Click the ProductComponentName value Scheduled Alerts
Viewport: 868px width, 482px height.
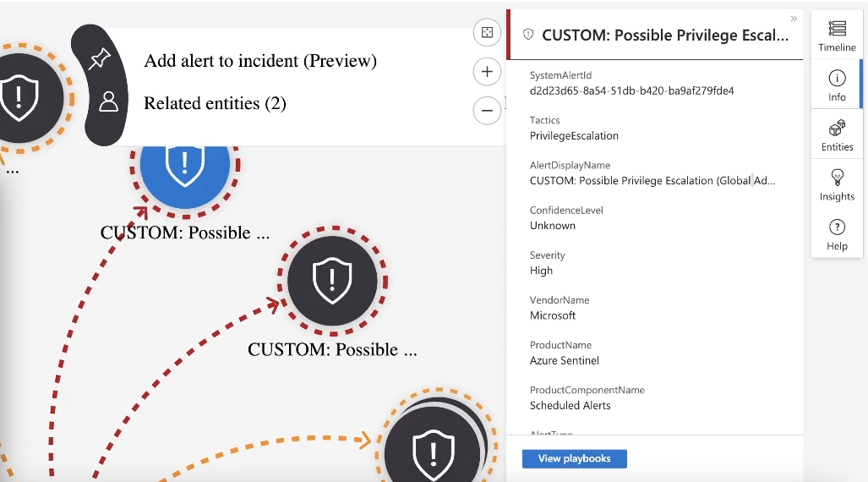pos(570,406)
